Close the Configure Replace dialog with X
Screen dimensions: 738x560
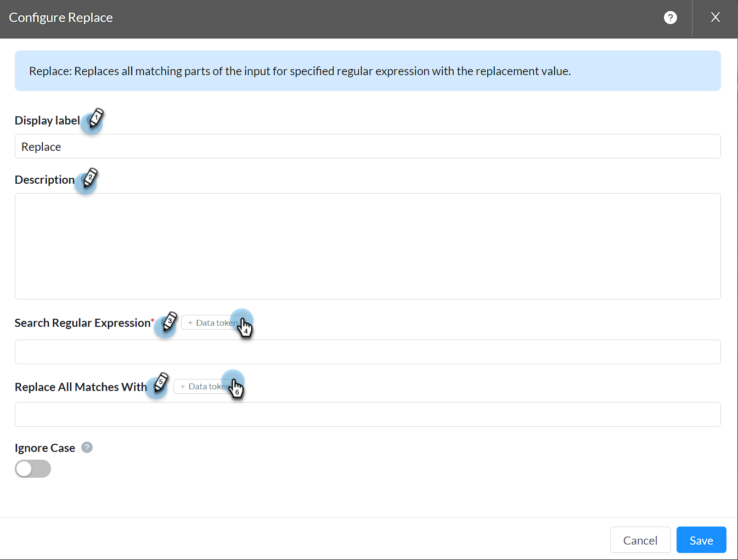pyautogui.click(x=715, y=18)
